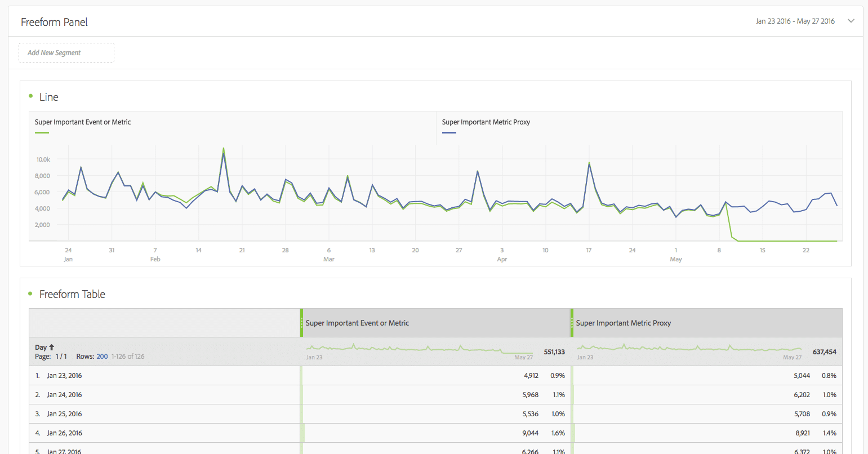Click the Freeform Table visualization title

(72, 294)
